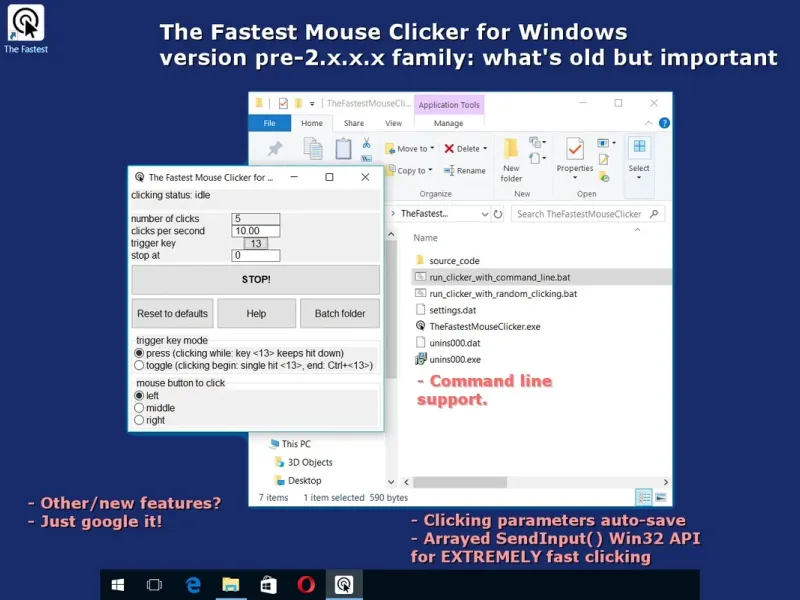Click the horizontal scrollbar thumb
This screenshot has width=800, height=600.
click(x=460, y=482)
